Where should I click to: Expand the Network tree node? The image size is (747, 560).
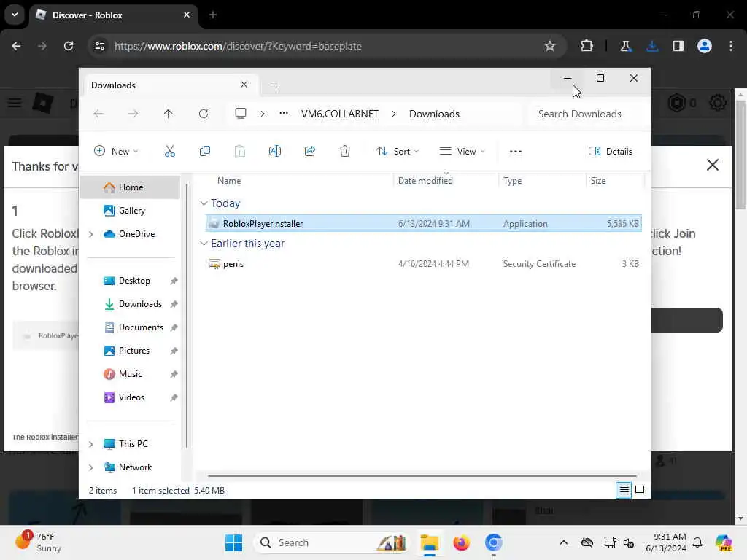tap(91, 467)
